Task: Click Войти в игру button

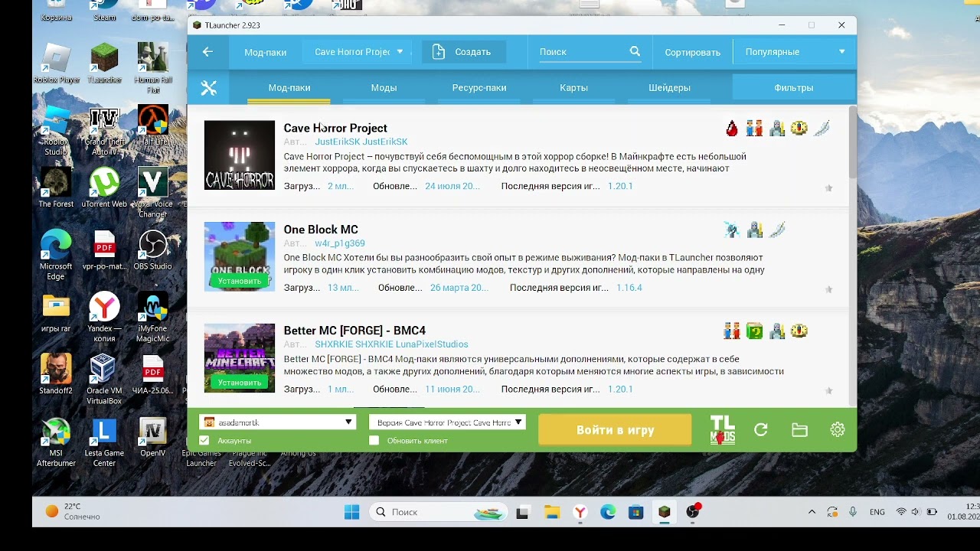Action: click(615, 430)
